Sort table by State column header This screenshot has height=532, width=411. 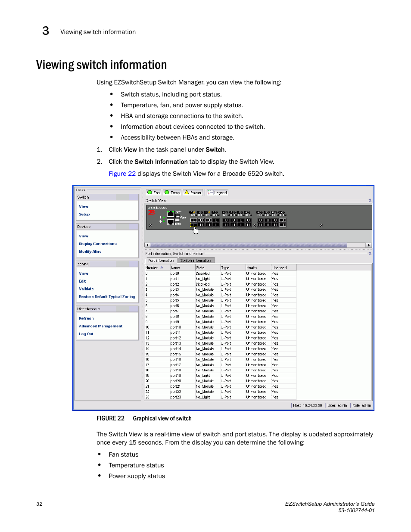[x=208, y=268]
